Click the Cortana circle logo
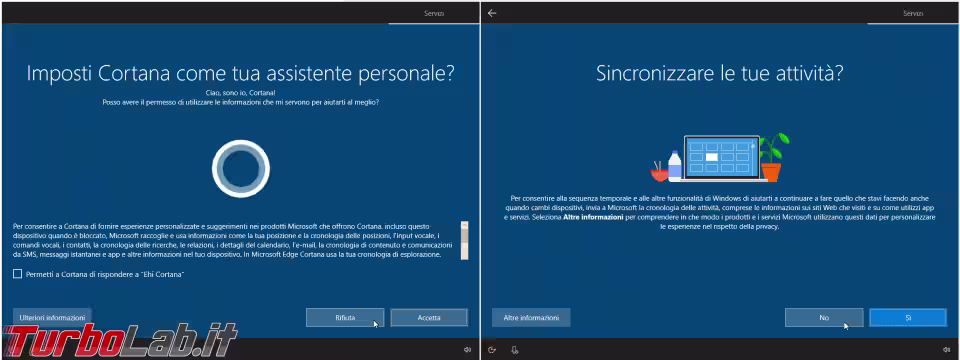The width and height of the screenshot is (960, 360). 241,168
